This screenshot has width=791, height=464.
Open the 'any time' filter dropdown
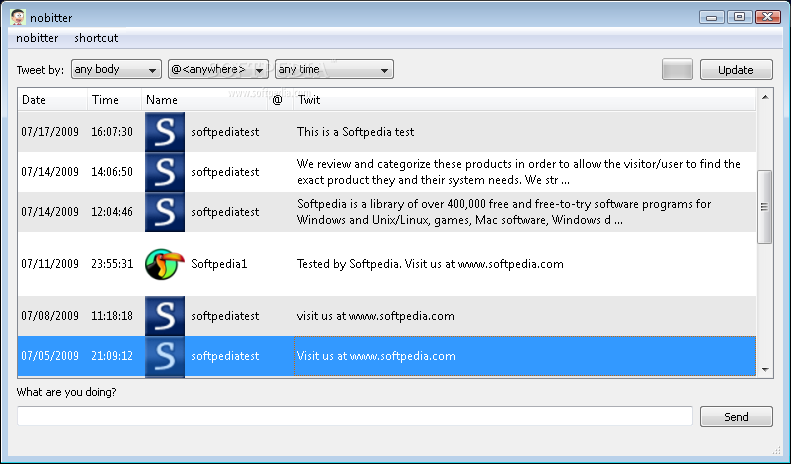[x=334, y=69]
